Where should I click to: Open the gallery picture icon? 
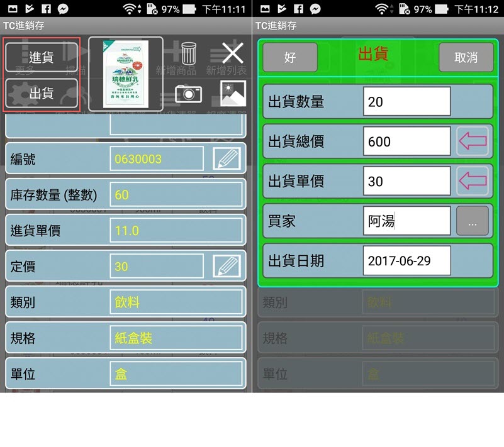click(233, 94)
